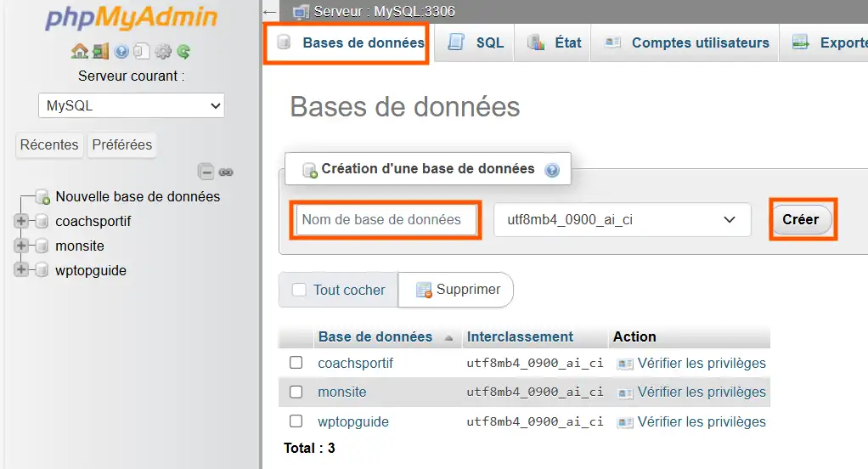Select wptopguide in navigation tree
The width and height of the screenshot is (868, 469).
pyautogui.click(x=91, y=271)
